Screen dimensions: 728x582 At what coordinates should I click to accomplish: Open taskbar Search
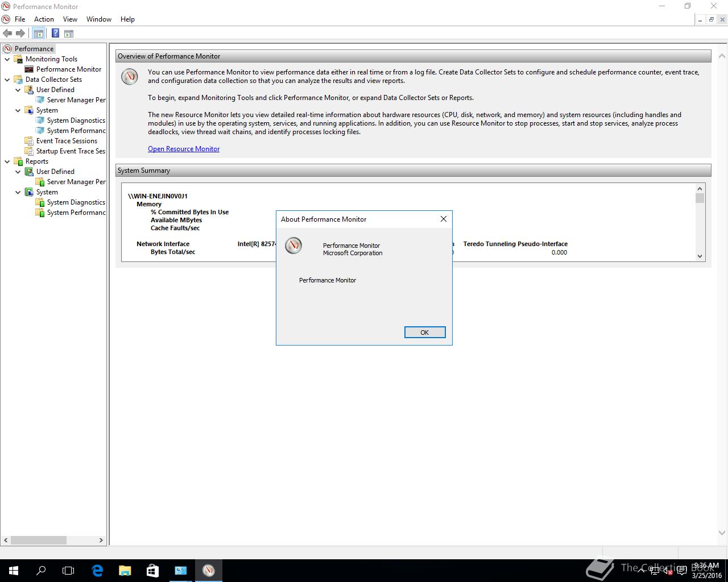coord(41,570)
